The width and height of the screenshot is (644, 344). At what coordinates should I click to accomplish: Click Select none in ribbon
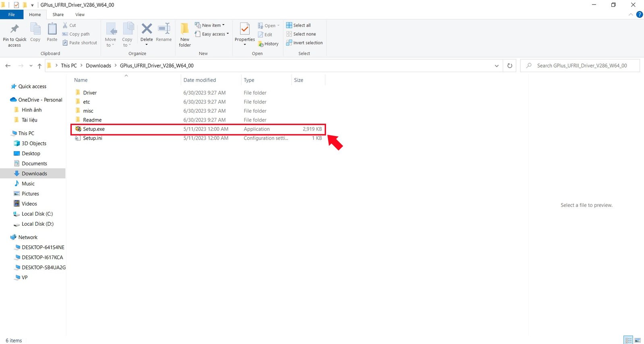[301, 34]
